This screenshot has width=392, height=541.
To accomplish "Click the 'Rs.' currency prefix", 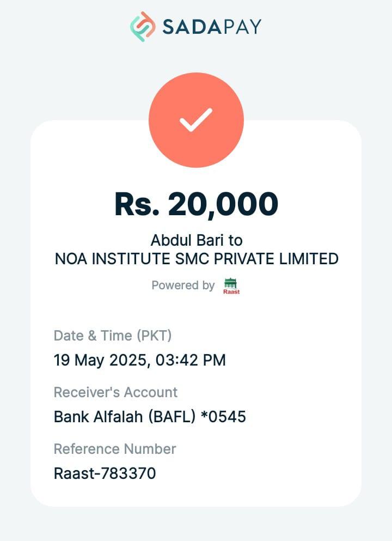I will coord(136,204).
